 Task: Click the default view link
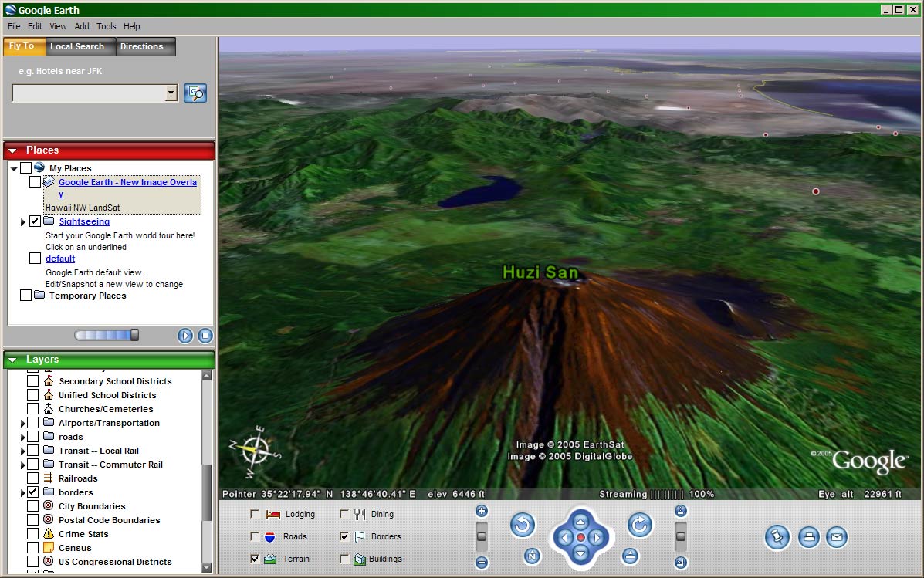coord(60,259)
